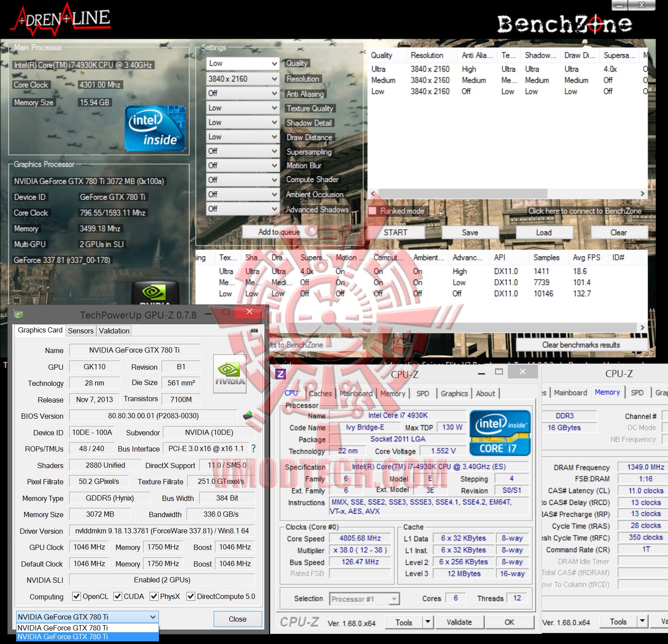Click the Adrenaline logo
Screen dimensions: 668x644
click(61, 19)
